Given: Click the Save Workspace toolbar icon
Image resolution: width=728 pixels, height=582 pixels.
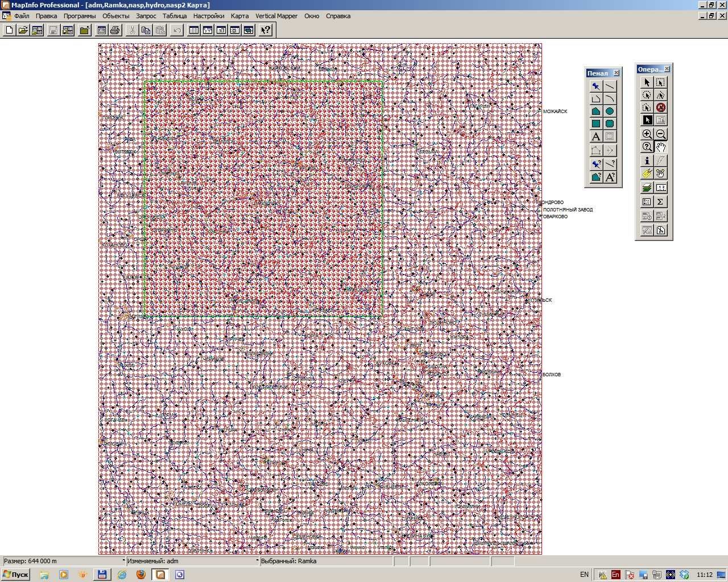Looking at the screenshot, I should [68, 30].
